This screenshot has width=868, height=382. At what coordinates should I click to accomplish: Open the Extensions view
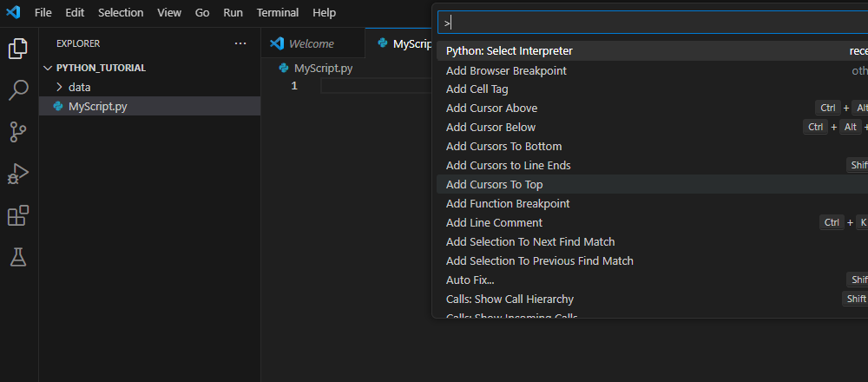coord(18,215)
